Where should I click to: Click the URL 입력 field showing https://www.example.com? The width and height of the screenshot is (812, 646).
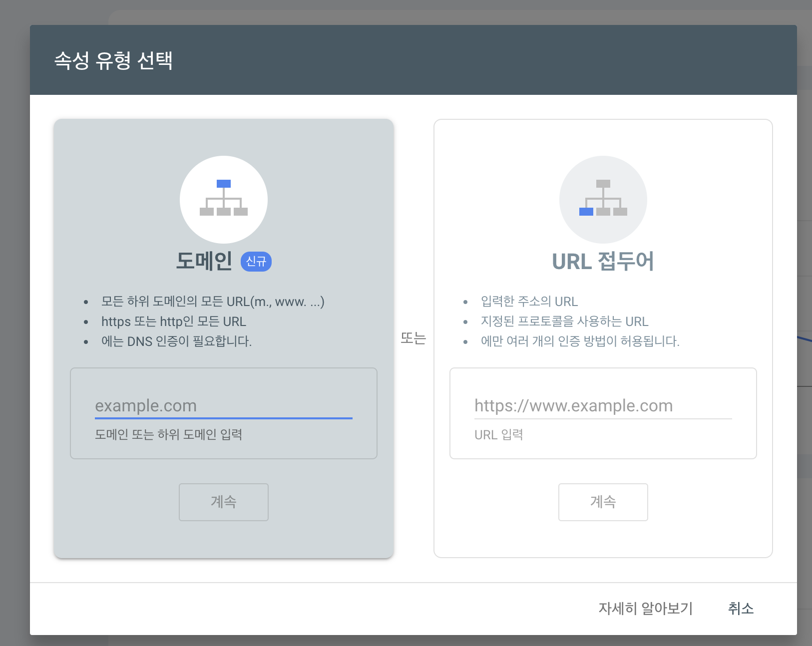point(573,405)
